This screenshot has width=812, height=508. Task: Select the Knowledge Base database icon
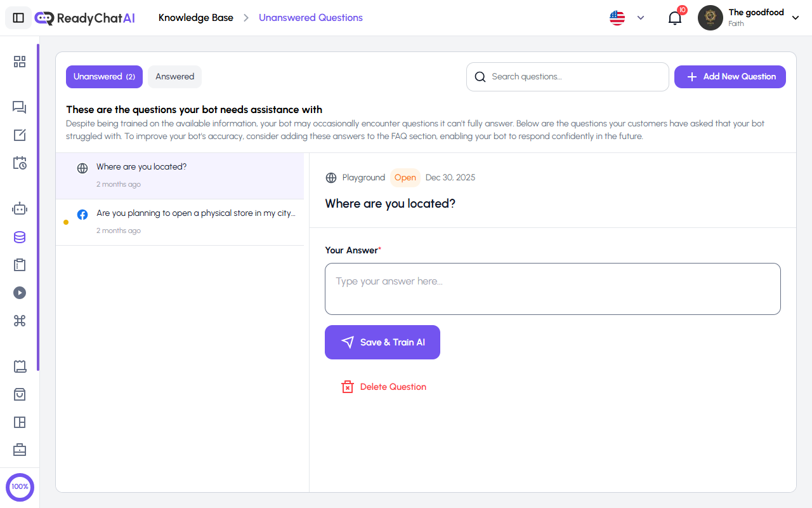click(20, 237)
